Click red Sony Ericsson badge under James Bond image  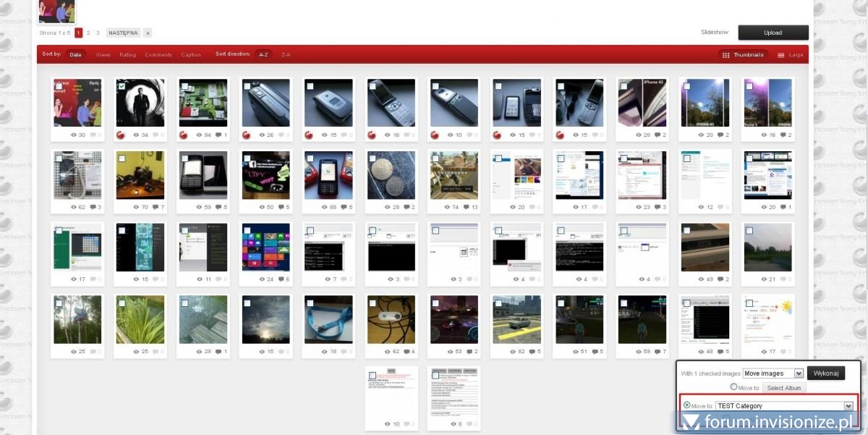tap(121, 135)
